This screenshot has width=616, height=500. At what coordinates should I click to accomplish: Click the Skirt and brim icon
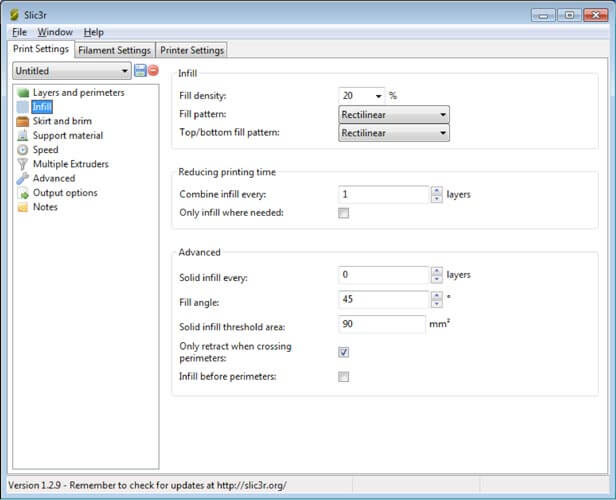[x=23, y=121]
